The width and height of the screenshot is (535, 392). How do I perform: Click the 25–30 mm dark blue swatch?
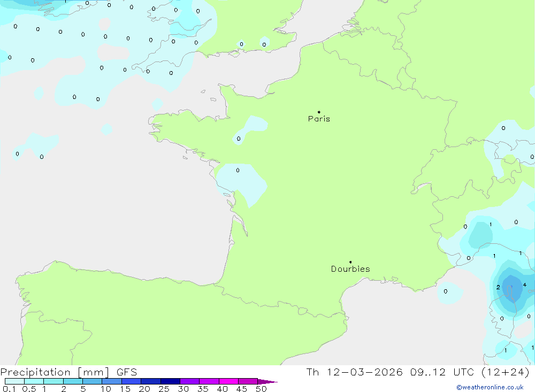170,381
